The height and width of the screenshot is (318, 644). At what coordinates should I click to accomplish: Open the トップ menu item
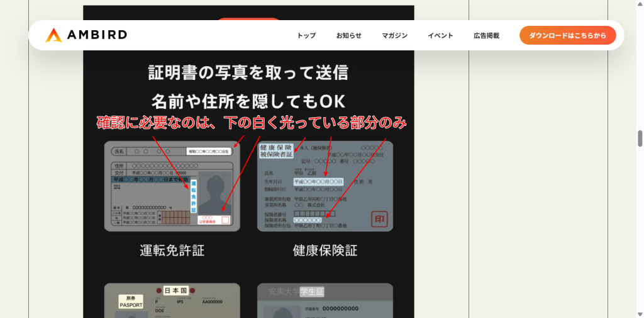point(306,35)
